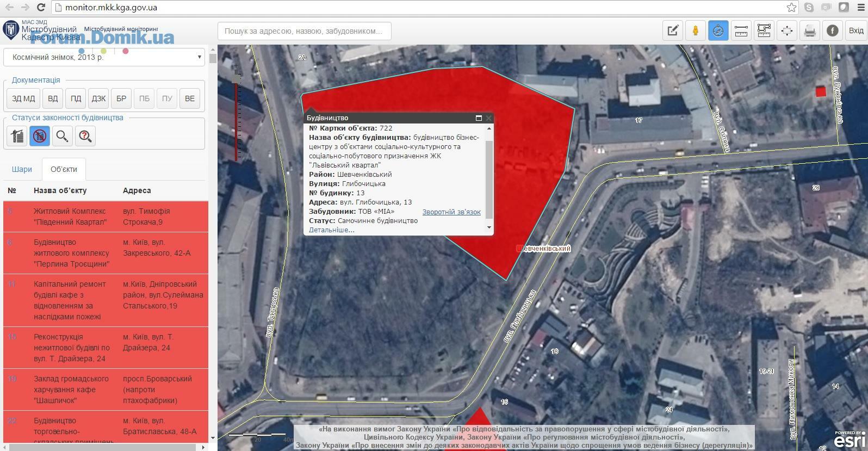868x451 pixels.
Task: Click the map zoom level slider handle
Action: tap(236, 79)
